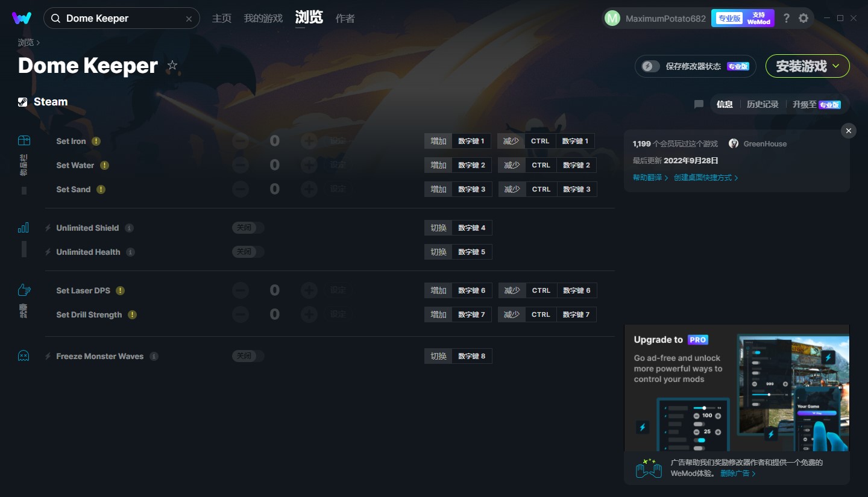Viewport: 868px width, 497px height.
Task: Edit the Set Laser DPS value field
Action: [274, 290]
